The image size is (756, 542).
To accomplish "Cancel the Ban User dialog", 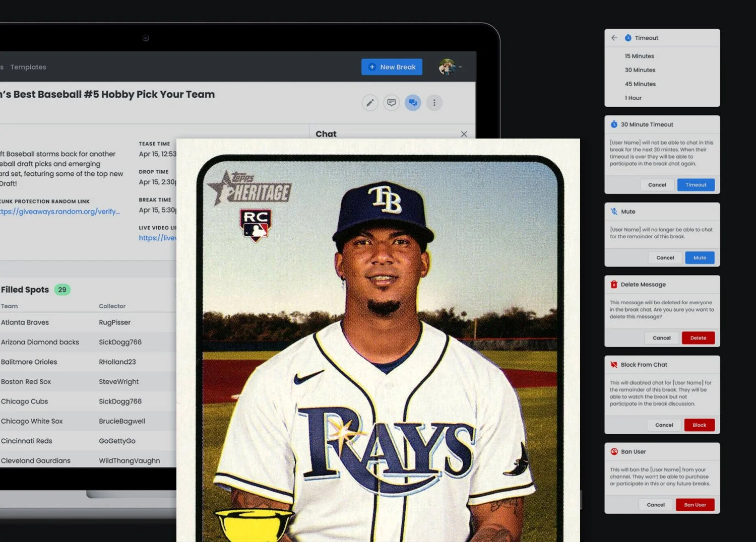I will tap(656, 505).
